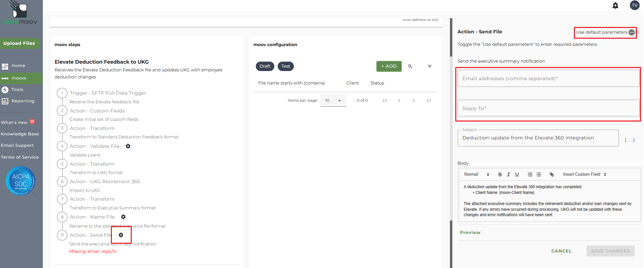Select Action - Validate File step
The image size is (644, 268).
(94, 146)
